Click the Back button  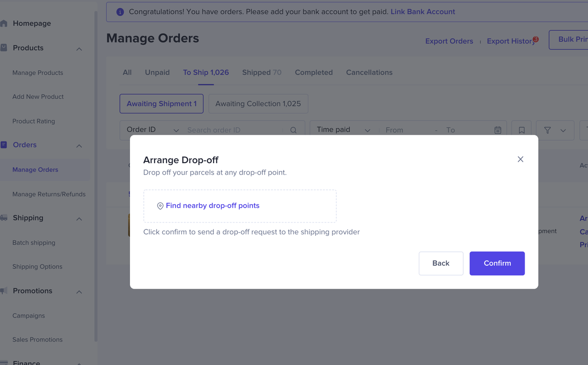click(x=441, y=263)
